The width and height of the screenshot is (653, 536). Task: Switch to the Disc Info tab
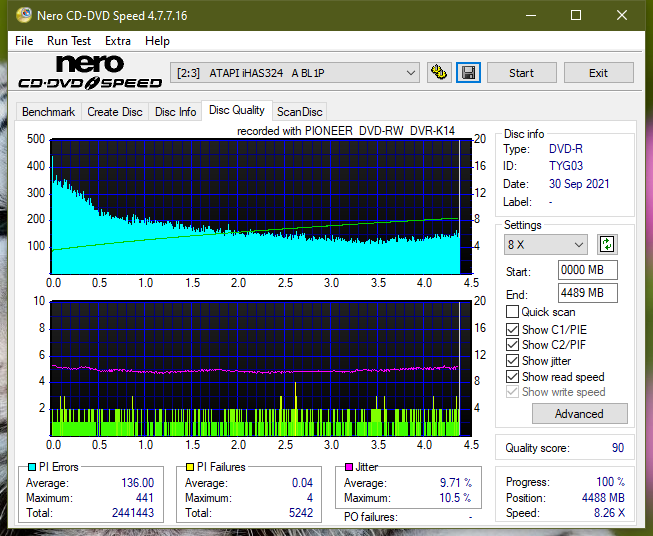click(x=175, y=112)
